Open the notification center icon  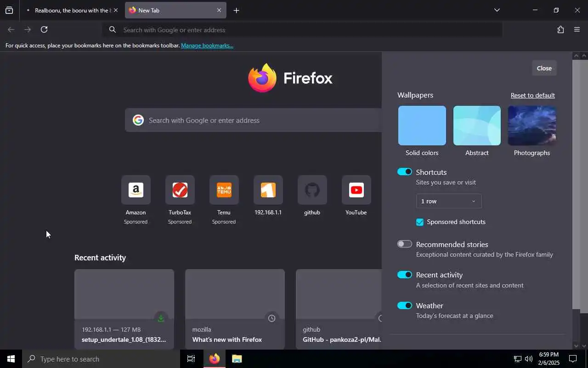pyautogui.click(x=573, y=359)
